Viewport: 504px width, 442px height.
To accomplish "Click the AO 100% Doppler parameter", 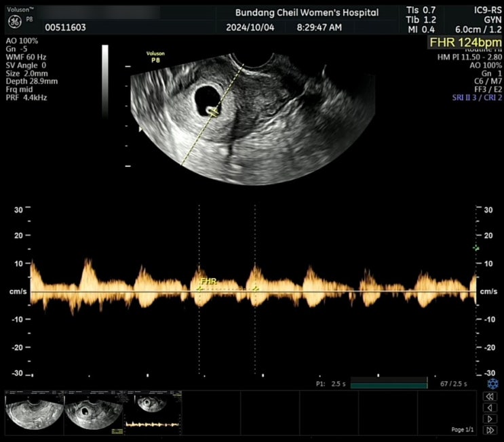I will [22, 41].
